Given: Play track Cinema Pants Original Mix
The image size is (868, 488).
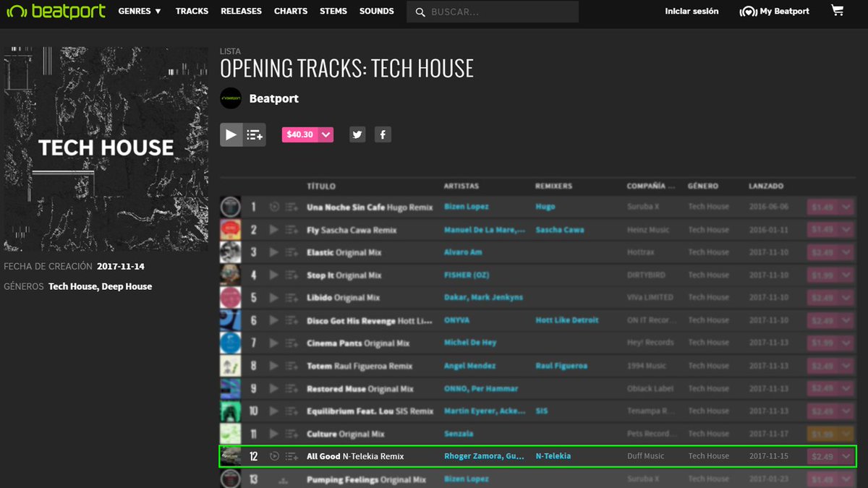Looking at the screenshot, I should 274,343.
